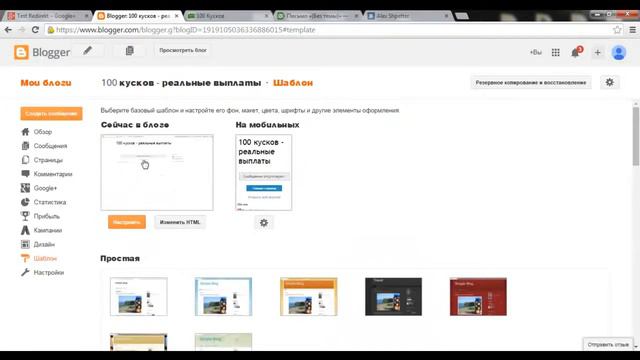Select the pale green template thumbnail in second row
Viewport: 640px width, 360px height.
[224, 342]
